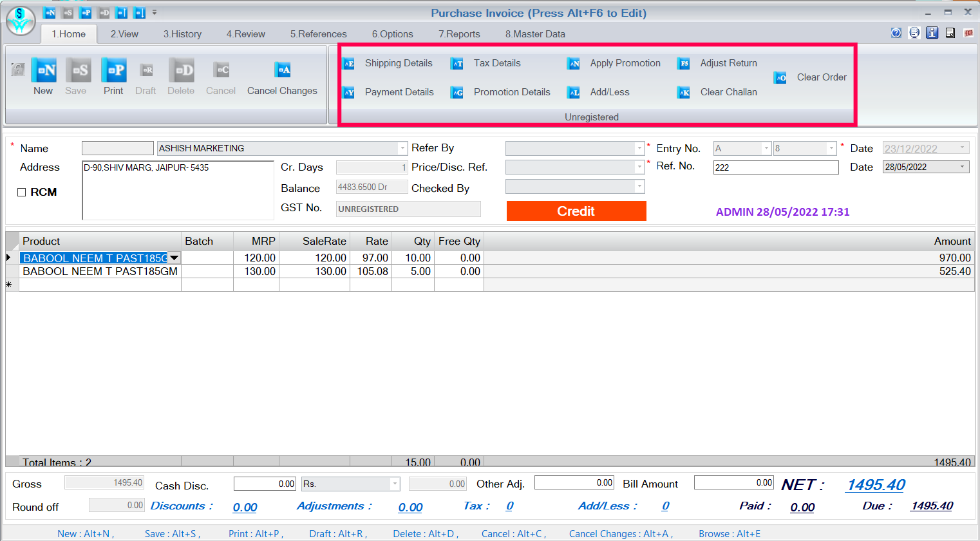Open the Name dropdown showing ASHISH MARKETING
Image resolution: width=980 pixels, height=541 pixels.
pyautogui.click(x=402, y=148)
